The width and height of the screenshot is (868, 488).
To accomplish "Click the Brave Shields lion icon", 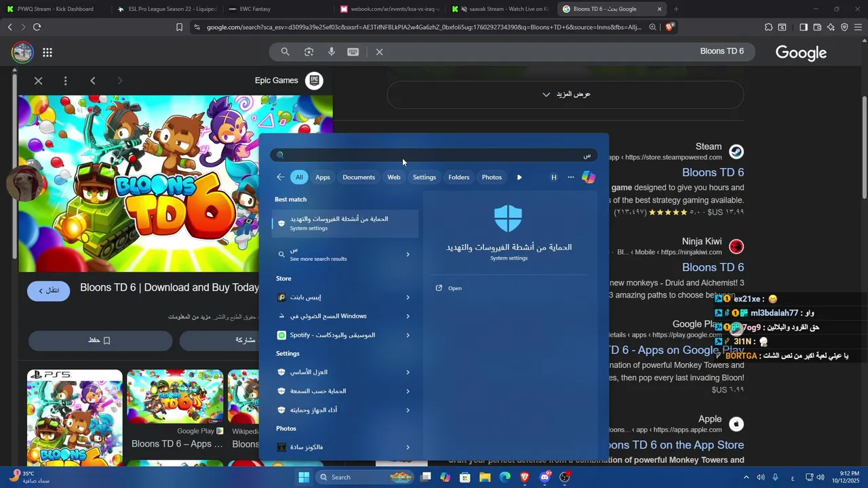I will (670, 27).
